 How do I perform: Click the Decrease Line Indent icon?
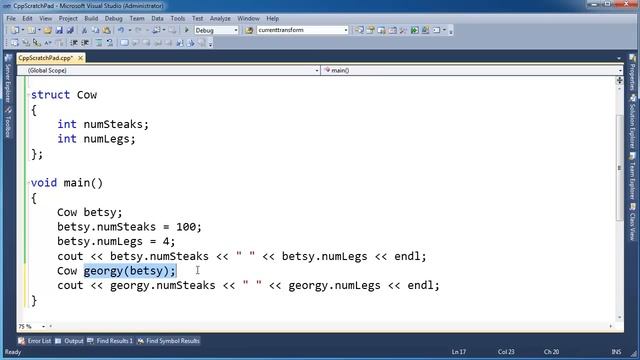click(74, 43)
